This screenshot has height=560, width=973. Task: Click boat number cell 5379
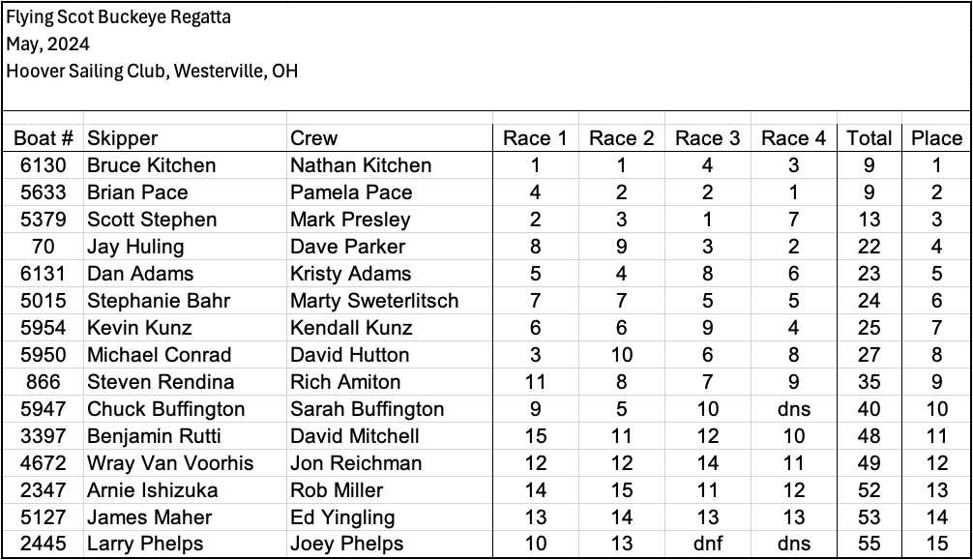[44, 220]
